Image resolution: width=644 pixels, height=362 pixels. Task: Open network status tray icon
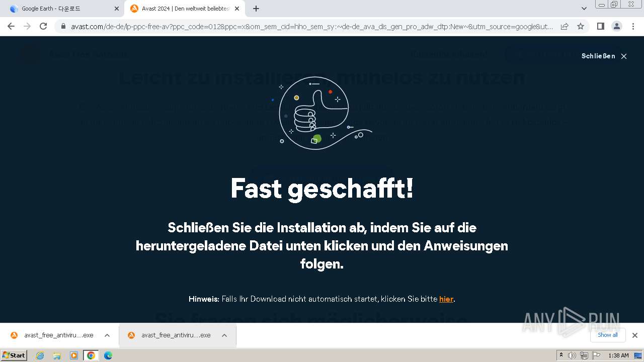[x=584, y=355]
